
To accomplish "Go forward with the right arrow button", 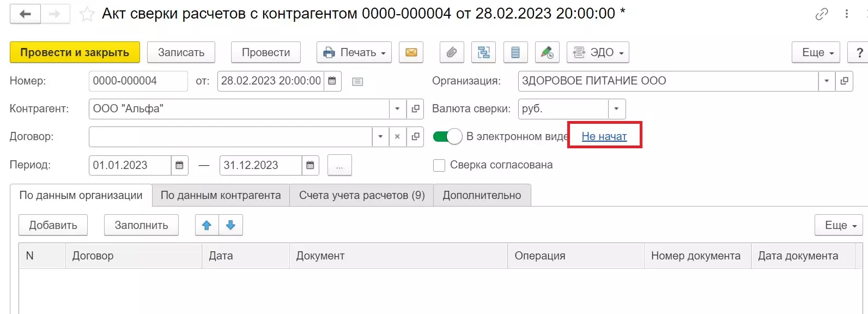I will 55,14.
